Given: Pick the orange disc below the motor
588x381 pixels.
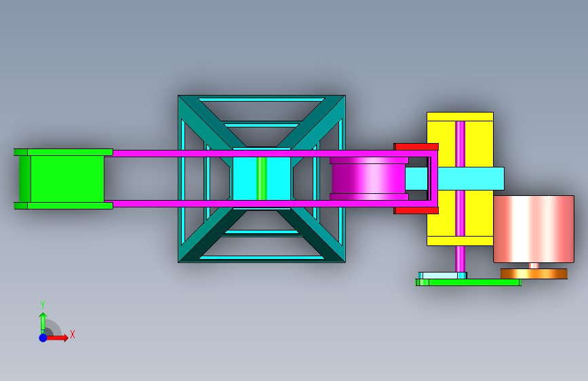Looking at the screenshot, I should [534, 274].
